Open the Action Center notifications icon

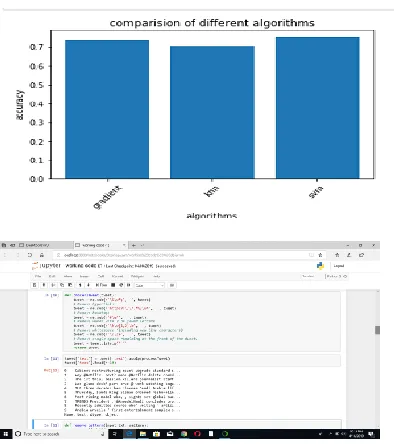point(371,434)
